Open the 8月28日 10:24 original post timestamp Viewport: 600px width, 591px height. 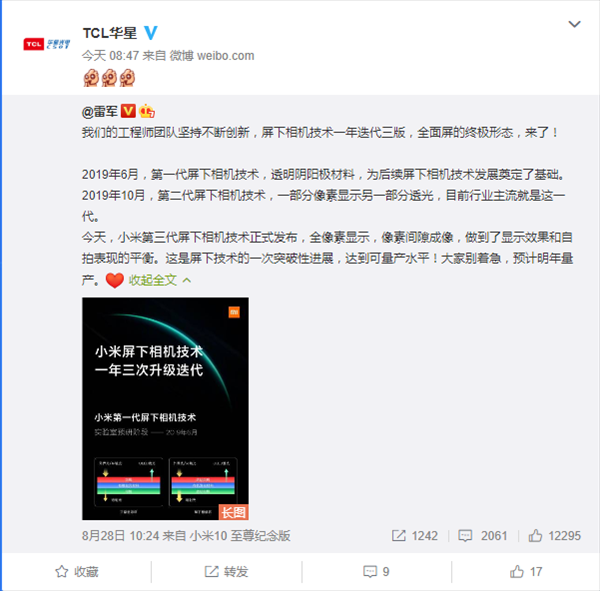pos(120,535)
